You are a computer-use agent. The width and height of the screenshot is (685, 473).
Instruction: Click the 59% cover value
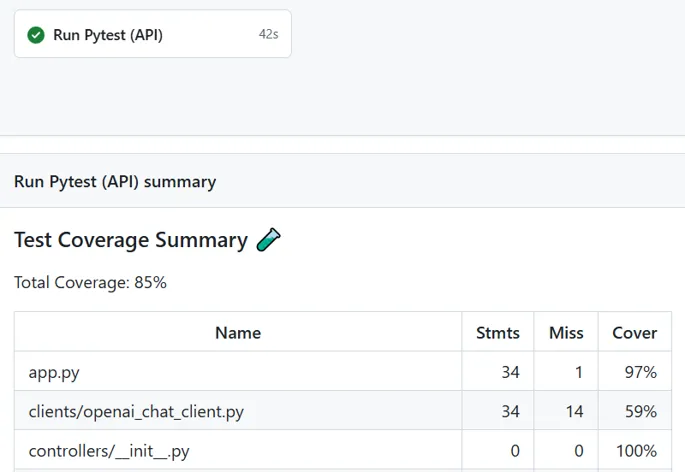click(x=641, y=412)
